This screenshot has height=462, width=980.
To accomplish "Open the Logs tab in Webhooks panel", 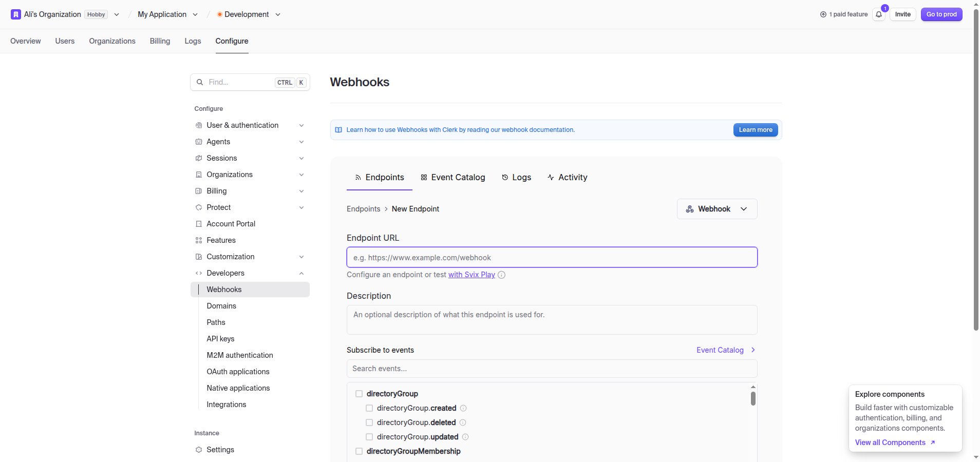I will [x=516, y=177].
